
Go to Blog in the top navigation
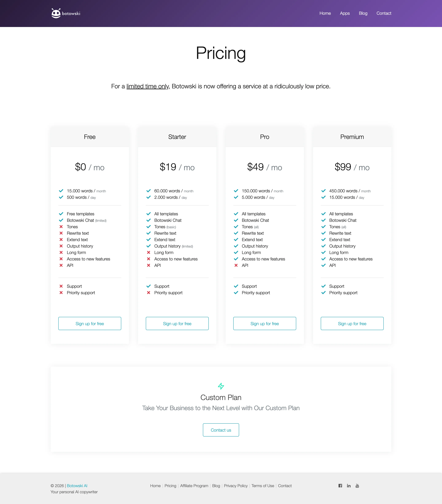363,13
